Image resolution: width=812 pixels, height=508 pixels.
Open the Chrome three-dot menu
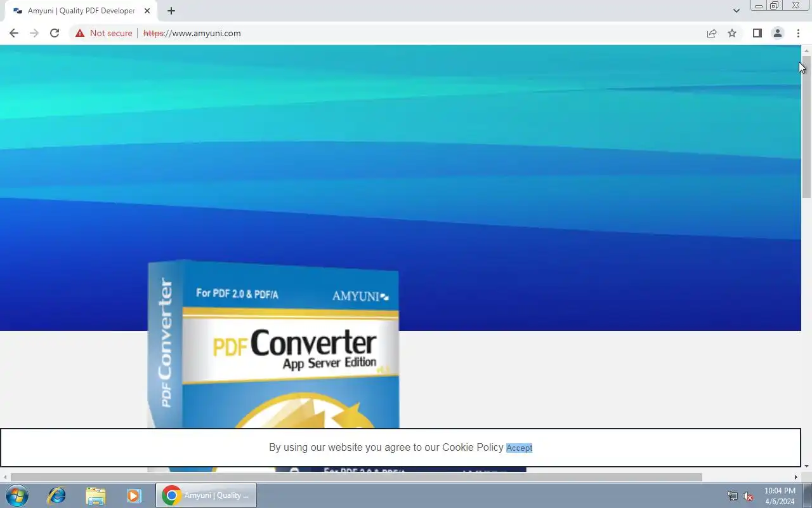(798, 33)
